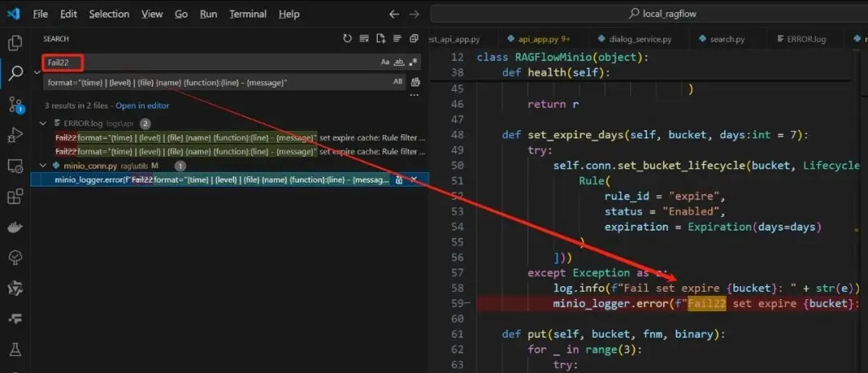Screen dimensions: 868x373
Task: Open the Terminal menu
Action: pyautogui.click(x=248, y=14)
